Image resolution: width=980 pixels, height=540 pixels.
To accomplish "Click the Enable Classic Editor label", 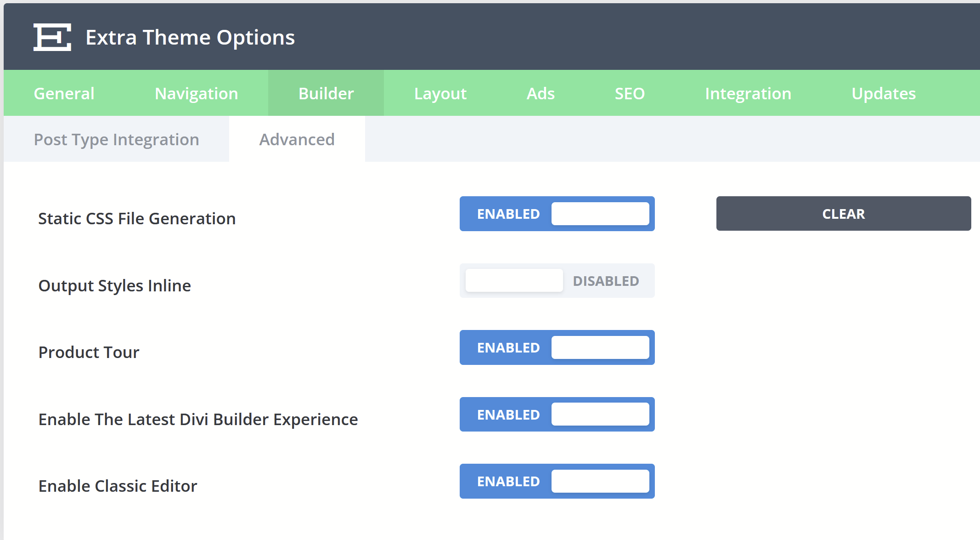I will point(118,486).
